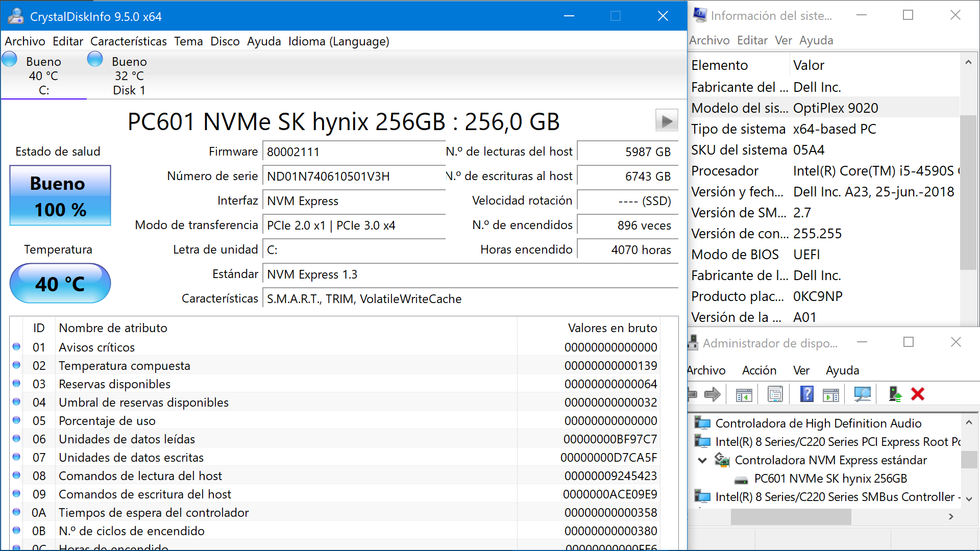The image size is (980, 551).
Task: Click the Valores en bruto column header
Action: pyautogui.click(x=589, y=328)
